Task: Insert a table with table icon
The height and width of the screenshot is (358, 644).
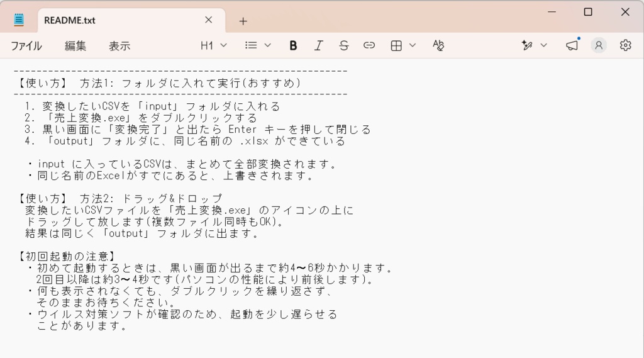Action: (x=396, y=46)
